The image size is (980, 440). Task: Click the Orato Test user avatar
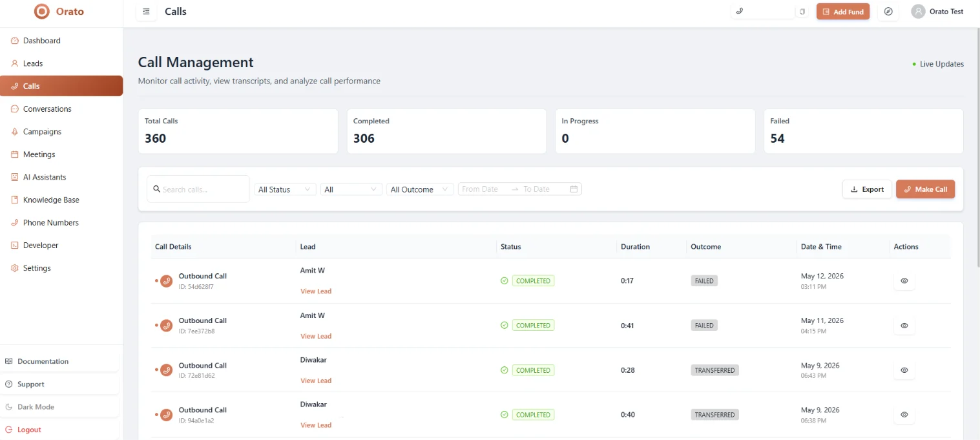click(x=918, y=12)
